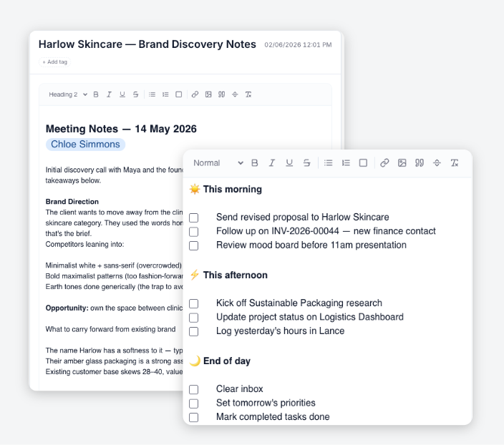
Task: Toggle bold in the daily checklist toolbar
Action: [255, 163]
